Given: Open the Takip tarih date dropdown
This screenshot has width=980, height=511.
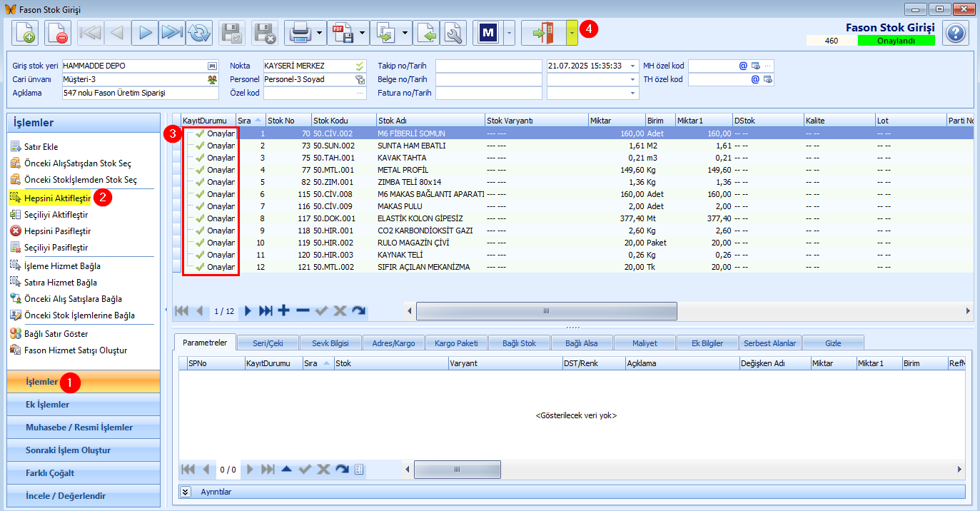Looking at the screenshot, I should pos(633,66).
